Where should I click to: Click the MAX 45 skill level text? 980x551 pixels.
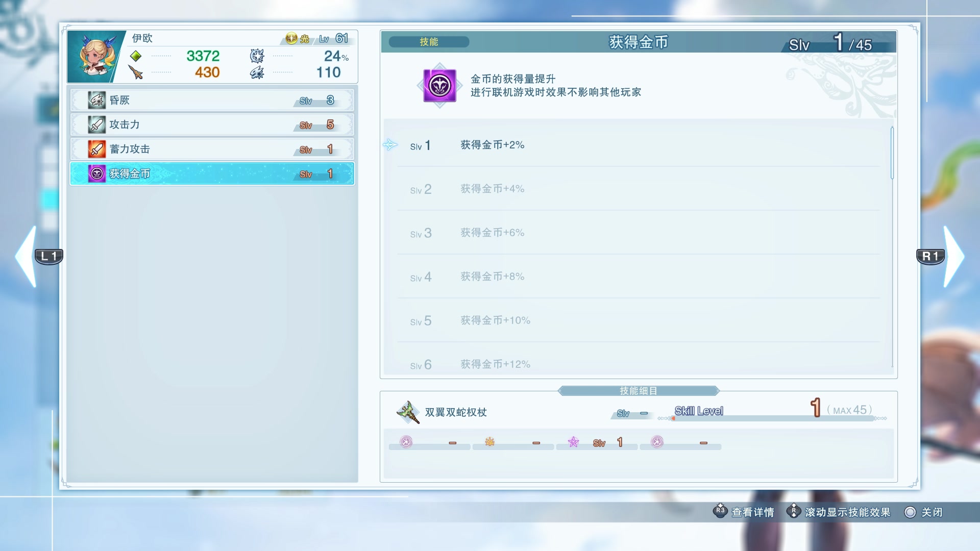[x=850, y=410]
